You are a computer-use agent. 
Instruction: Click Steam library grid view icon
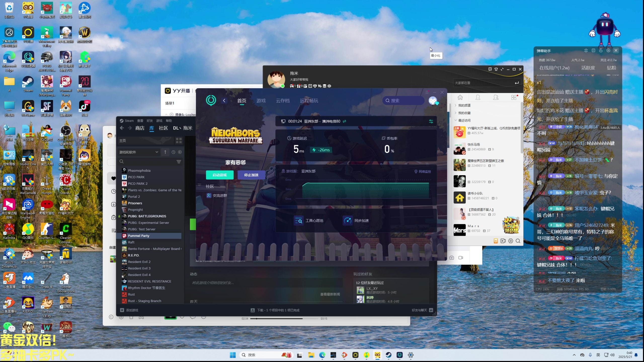(x=179, y=141)
